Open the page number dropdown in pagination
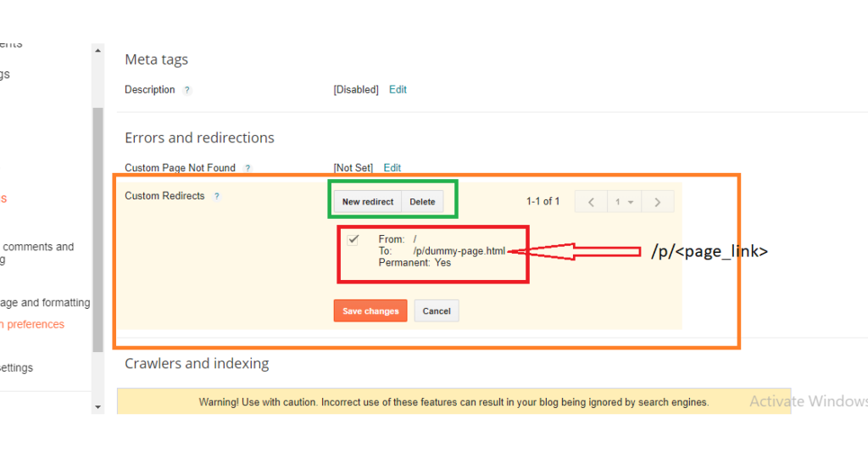The width and height of the screenshot is (868, 470). (x=625, y=202)
